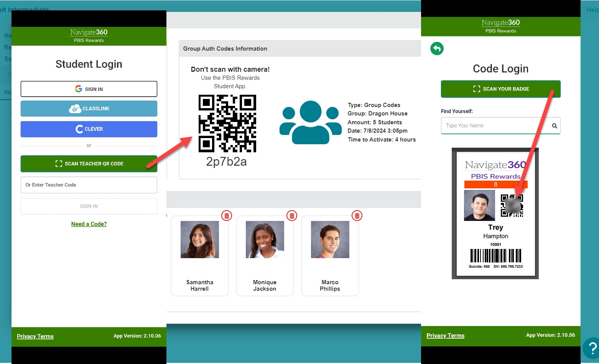Screen dimensions: 599x364
Task: Open the Need a Code? link
Action: (x=89, y=224)
